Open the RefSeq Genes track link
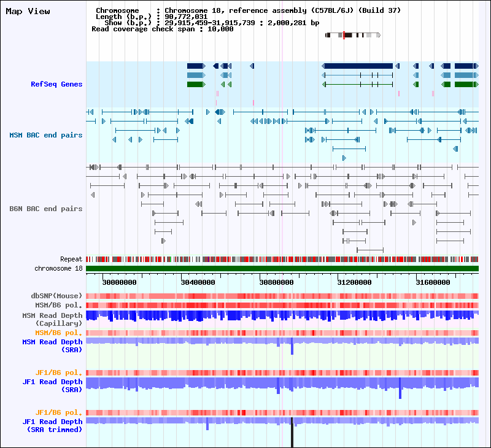Image resolution: width=491 pixels, height=448 pixels. 56,84
